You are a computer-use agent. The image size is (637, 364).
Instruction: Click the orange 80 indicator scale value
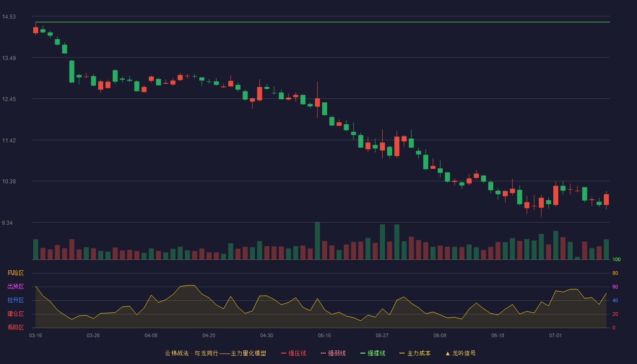[x=615, y=273]
